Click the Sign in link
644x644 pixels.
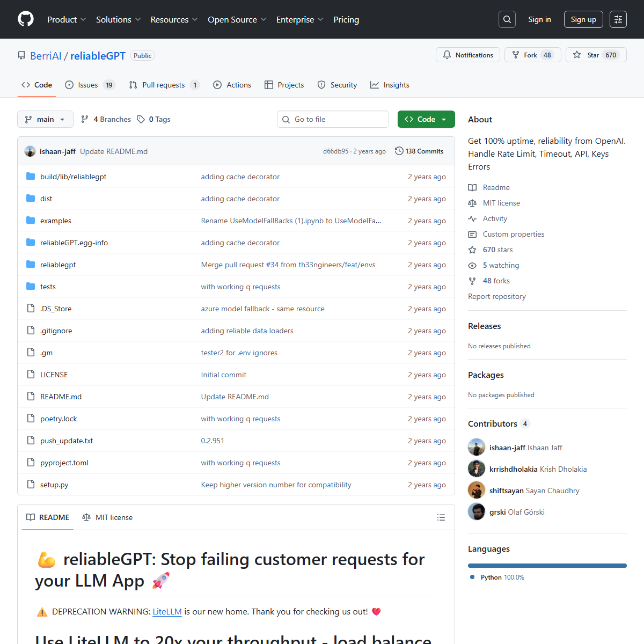click(539, 19)
